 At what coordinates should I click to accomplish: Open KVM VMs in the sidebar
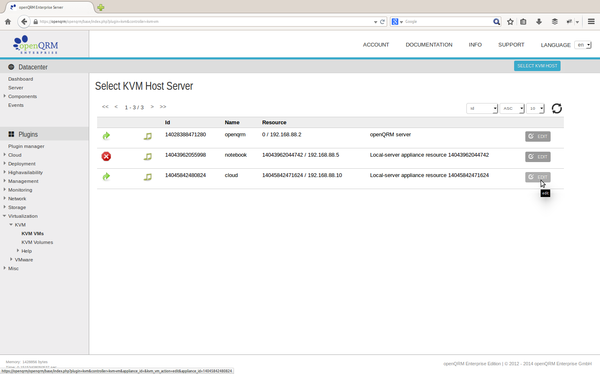coord(33,234)
